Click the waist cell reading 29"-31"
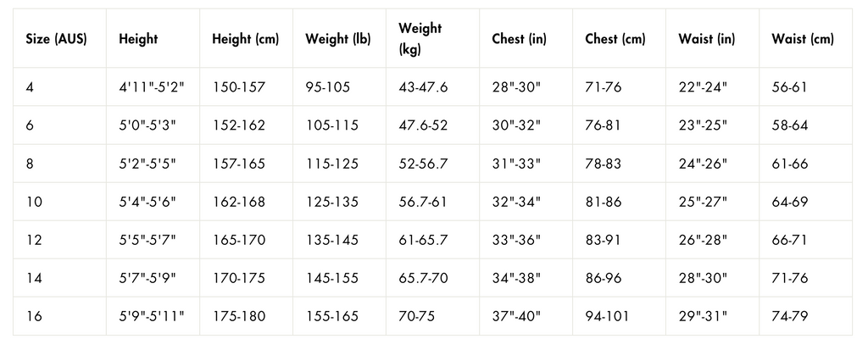868x350 pixels. pos(703,316)
